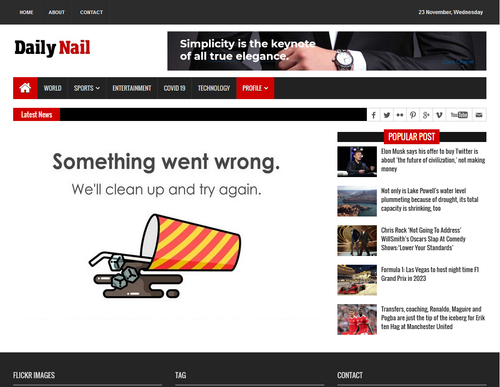Open the Pinterest social icon

click(413, 115)
